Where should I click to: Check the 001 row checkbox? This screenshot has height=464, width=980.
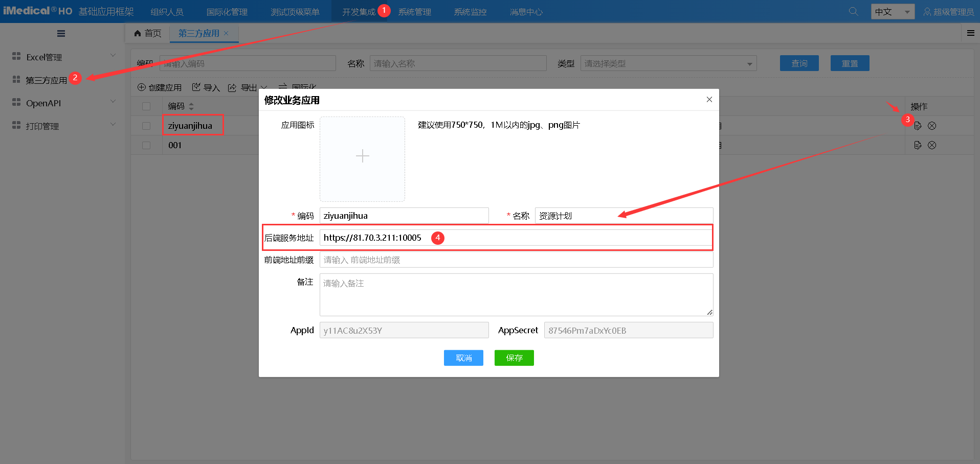(146, 145)
